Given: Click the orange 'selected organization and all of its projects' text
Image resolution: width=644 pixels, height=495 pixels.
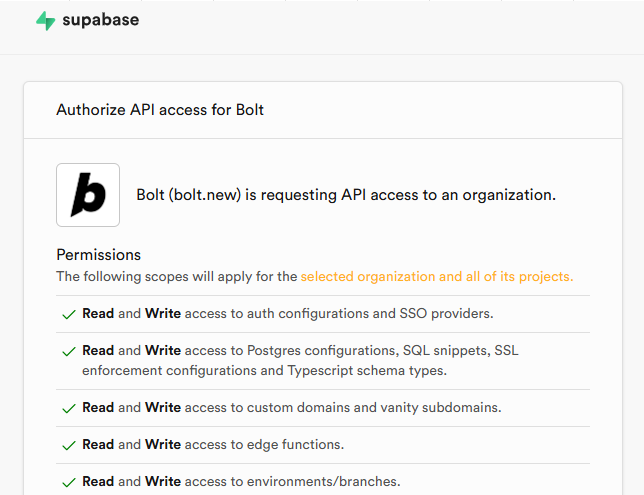Looking at the screenshot, I should 437,276.
